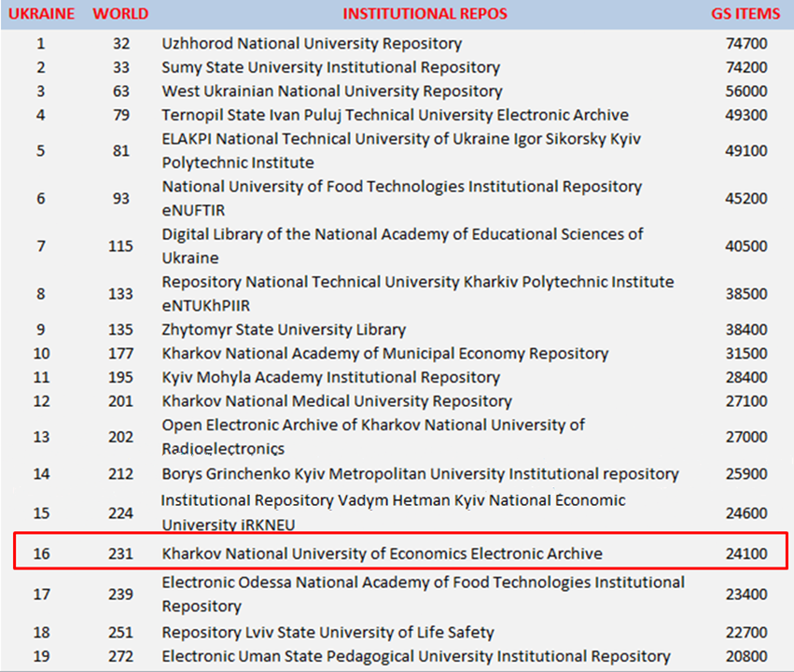Click Repository Lviv State University of Life Safety
The height and width of the screenshot is (672, 794).
pyautogui.click(x=328, y=633)
